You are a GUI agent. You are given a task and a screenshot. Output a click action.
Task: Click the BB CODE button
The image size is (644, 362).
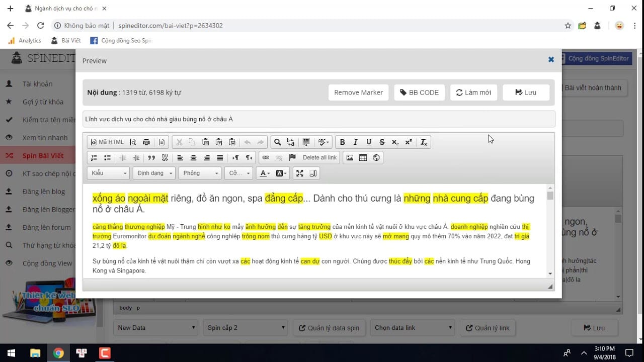point(420,93)
